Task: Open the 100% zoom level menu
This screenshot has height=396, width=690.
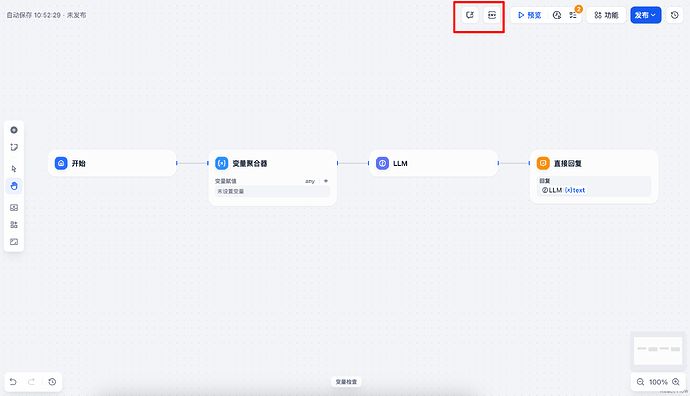Action: coord(658,382)
